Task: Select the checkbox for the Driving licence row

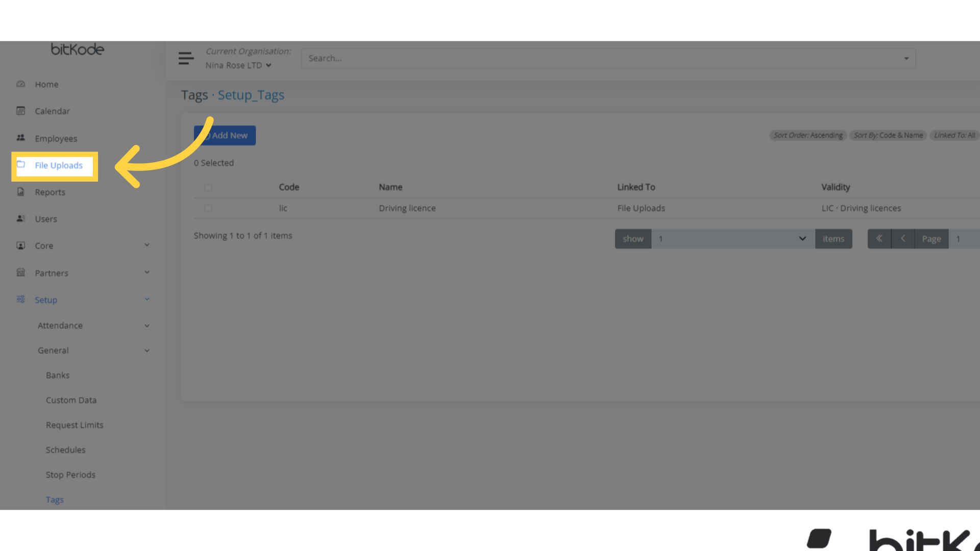Action: pos(208,208)
